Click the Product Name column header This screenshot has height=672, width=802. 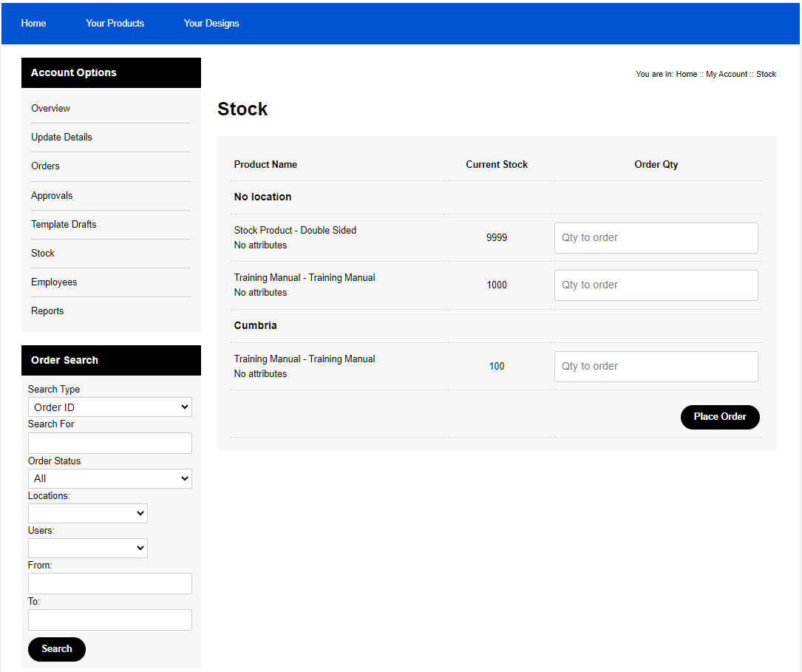pos(265,165)
